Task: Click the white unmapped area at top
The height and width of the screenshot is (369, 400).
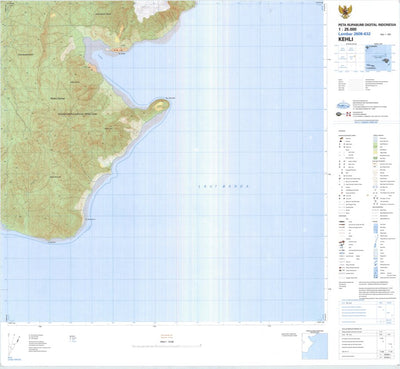Action: (151, 9)
